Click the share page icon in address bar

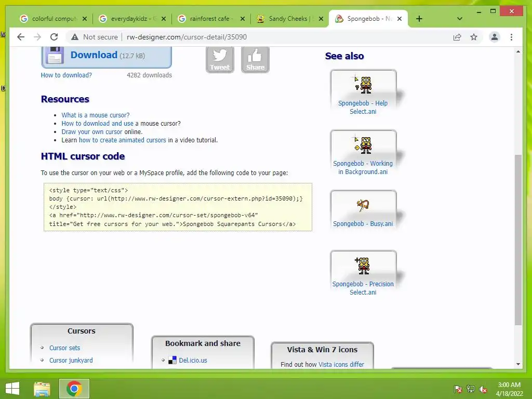click(457, 37)
